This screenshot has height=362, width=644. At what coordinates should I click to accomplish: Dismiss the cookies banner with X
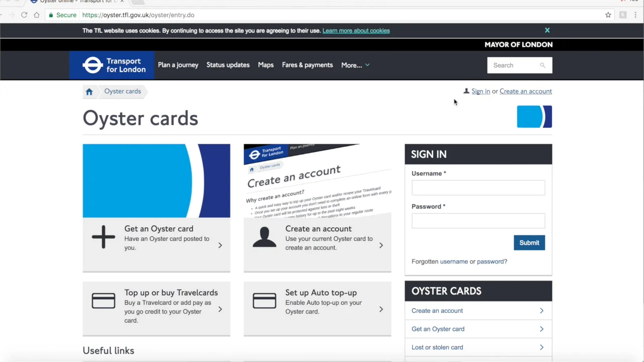pyautogui.click(x=547, y=30)
